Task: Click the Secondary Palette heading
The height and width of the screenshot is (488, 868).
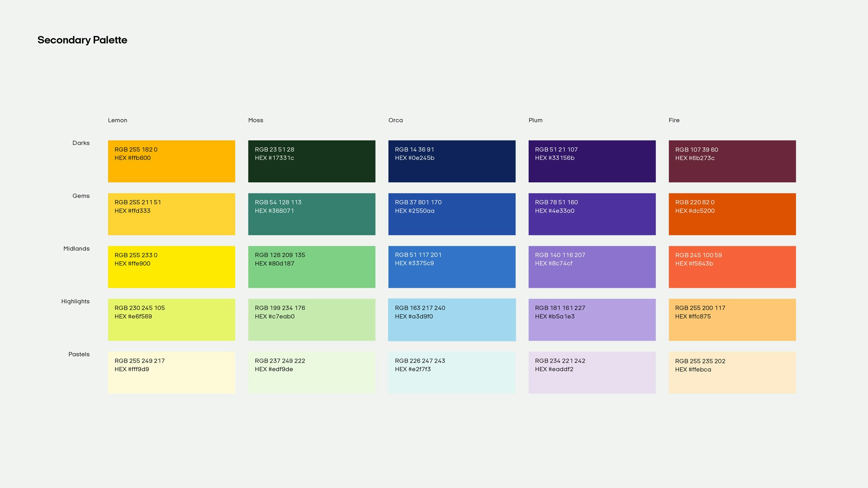Action: click(82, 40)
